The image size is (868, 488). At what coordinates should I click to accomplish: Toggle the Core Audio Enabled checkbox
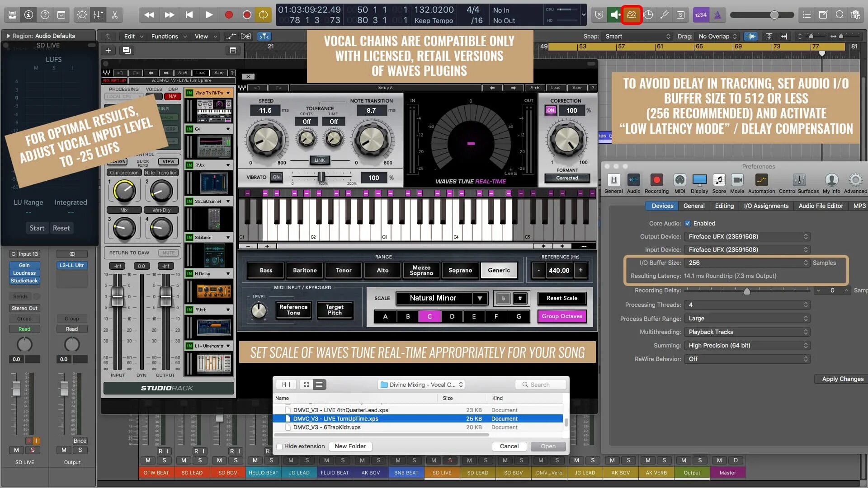point(688,223)
